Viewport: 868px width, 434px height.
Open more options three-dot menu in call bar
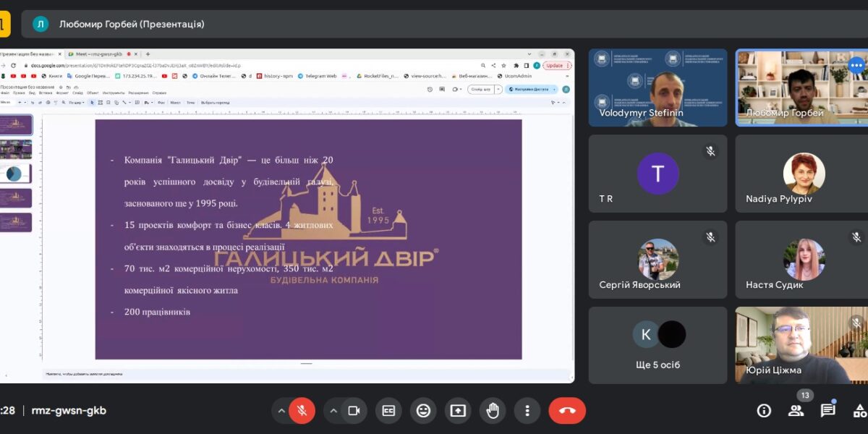tap(527, 411)
